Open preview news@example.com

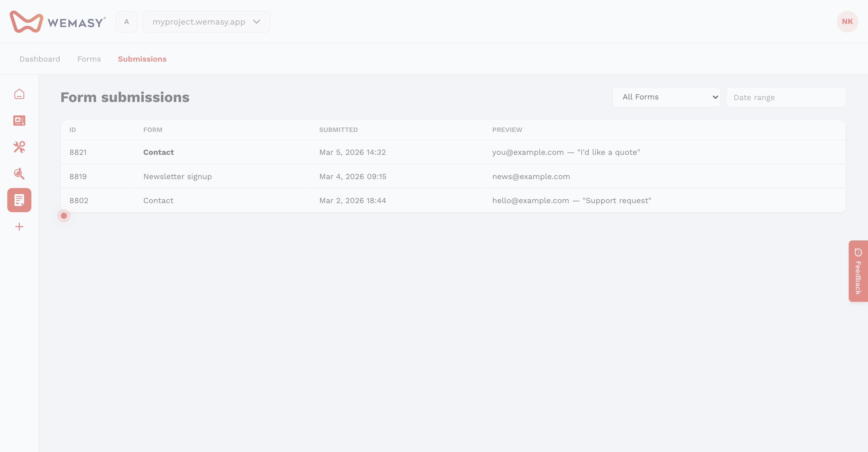tap(531, 177)
